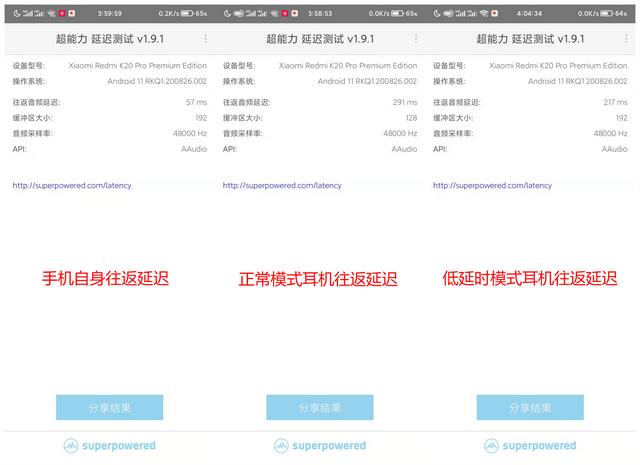
Task: Select buffer size 192 in right screenshot
Action: pos(622,118)
